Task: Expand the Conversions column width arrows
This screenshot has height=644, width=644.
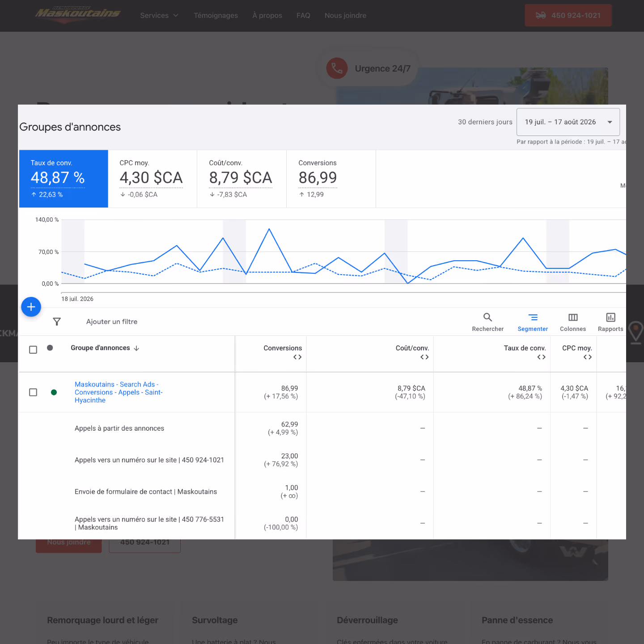Action: coord(297,357)
